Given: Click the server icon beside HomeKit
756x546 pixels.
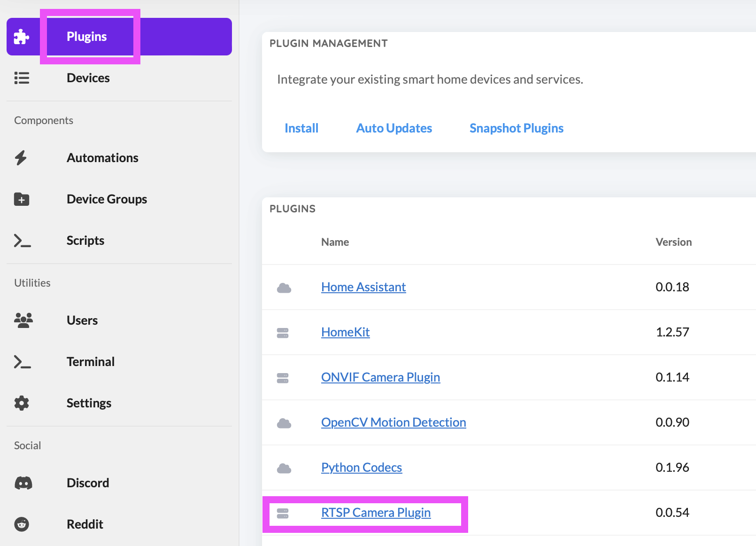Looking at the screenshot, I should coord(283,333).
